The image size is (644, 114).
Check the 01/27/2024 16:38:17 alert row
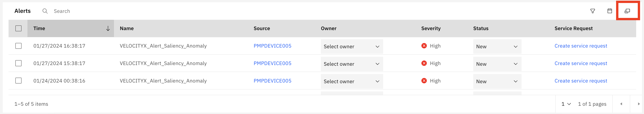tap(18, 46)
